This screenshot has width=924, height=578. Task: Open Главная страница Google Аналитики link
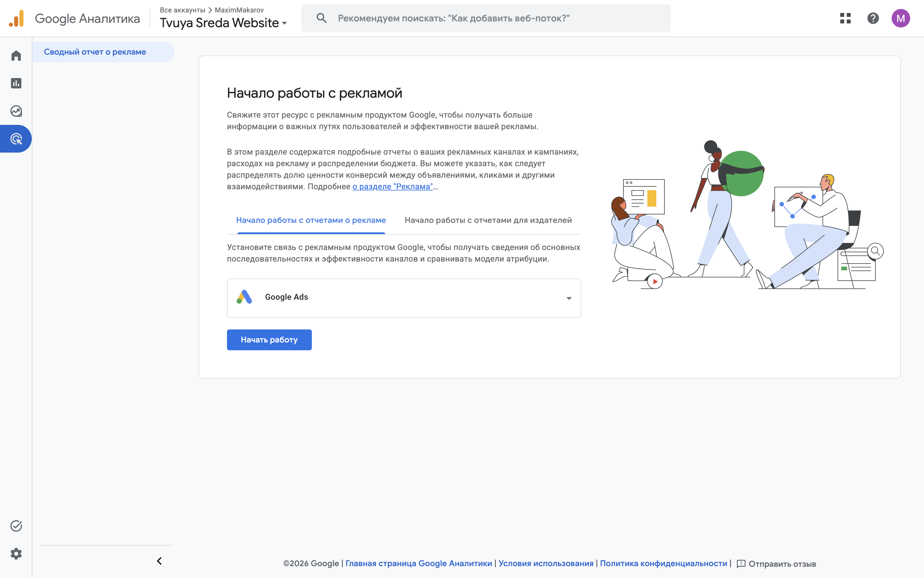[x=418, y=564]
